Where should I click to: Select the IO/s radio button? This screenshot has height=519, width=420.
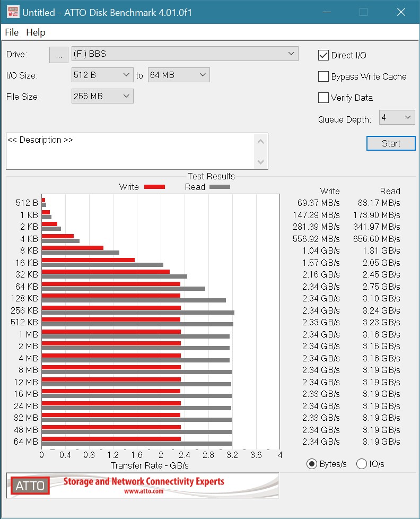[x=362, y=464]
